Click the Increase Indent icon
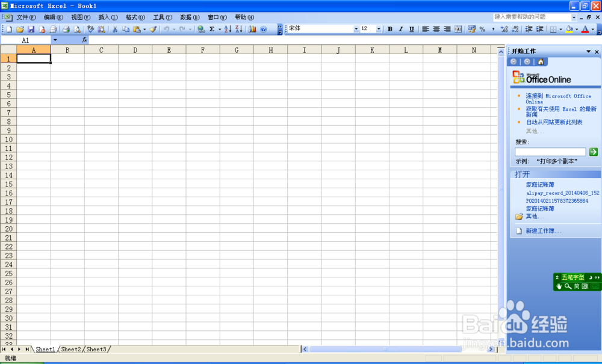 pos(539,29)
